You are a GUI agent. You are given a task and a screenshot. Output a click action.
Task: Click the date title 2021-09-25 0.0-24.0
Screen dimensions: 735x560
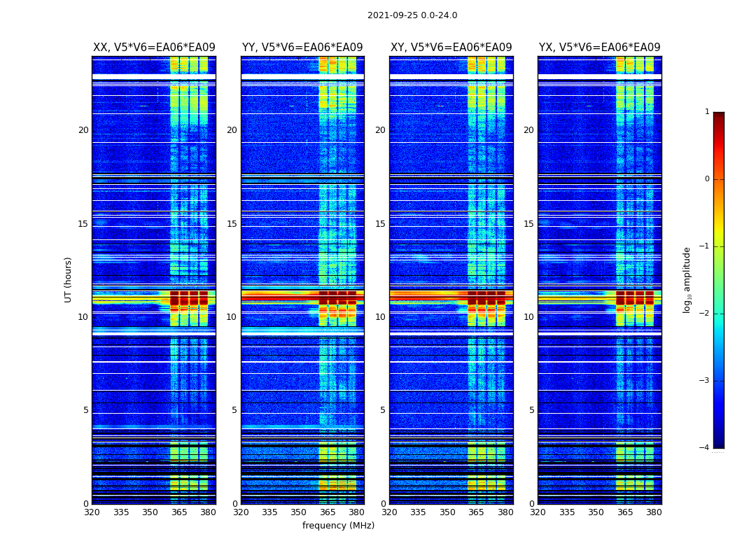point(412,15)
